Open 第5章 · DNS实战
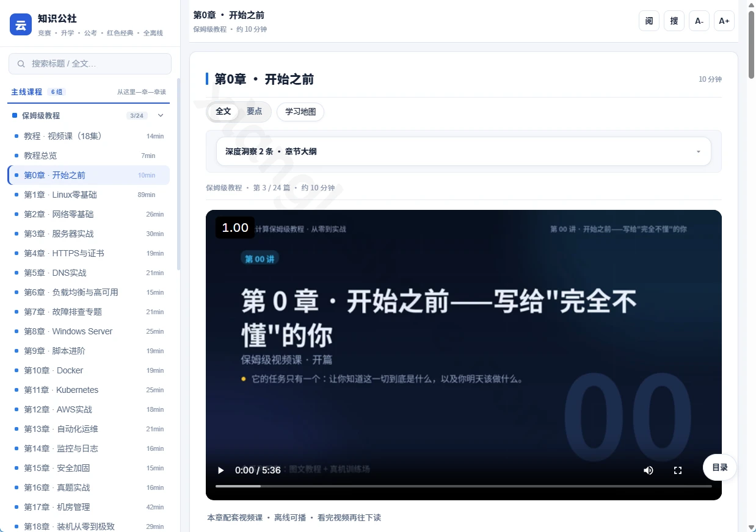 point(89,273)
